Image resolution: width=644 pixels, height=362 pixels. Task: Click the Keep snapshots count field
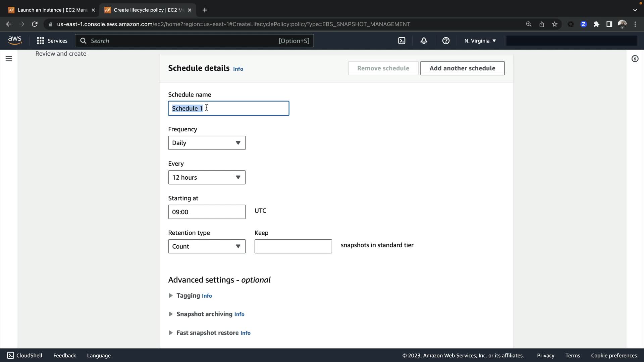click(293, 246)
